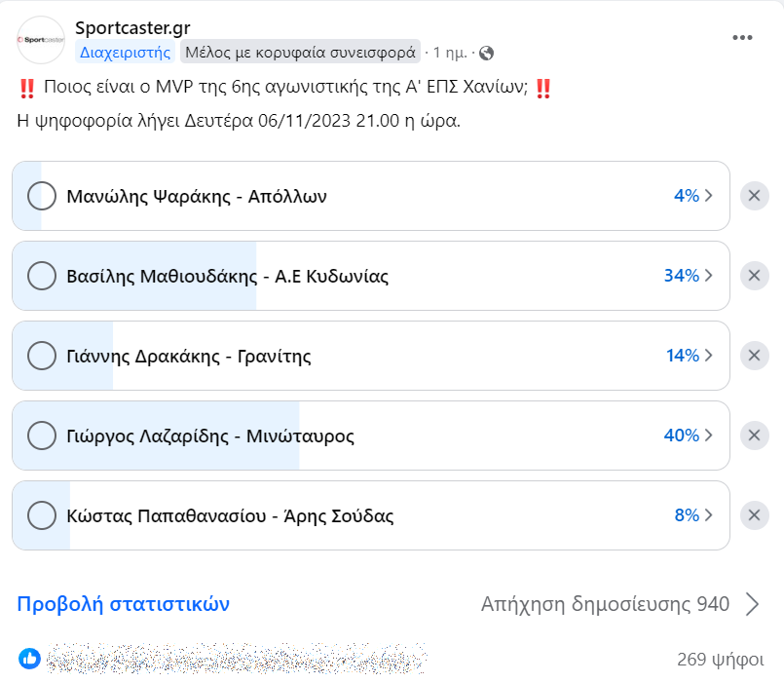Choose Γιάννης Δρακάκης - Γρανίτης radio option
The width and height of the screenshot is (784, 683).
click(x=42, y=356)
